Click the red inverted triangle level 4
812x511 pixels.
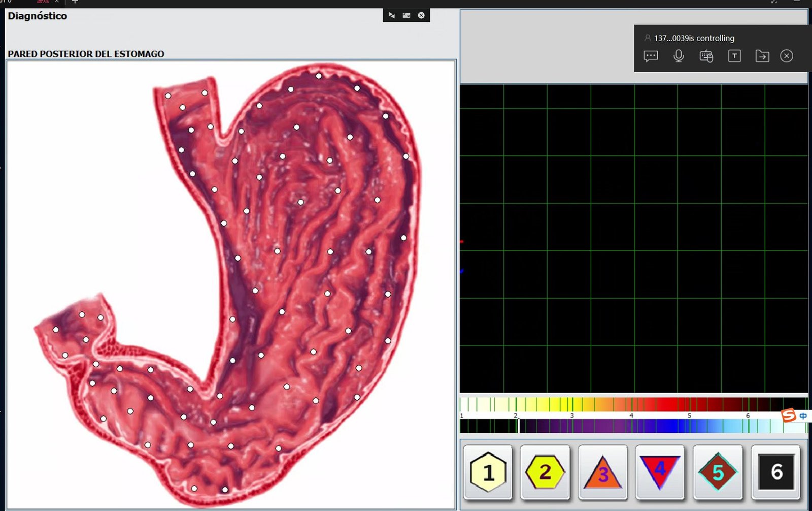(x=660, y=472)
